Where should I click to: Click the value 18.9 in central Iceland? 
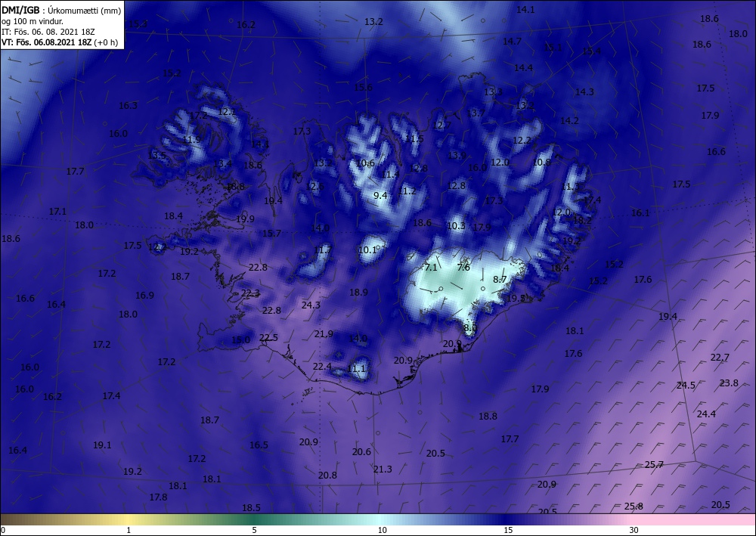358,292
